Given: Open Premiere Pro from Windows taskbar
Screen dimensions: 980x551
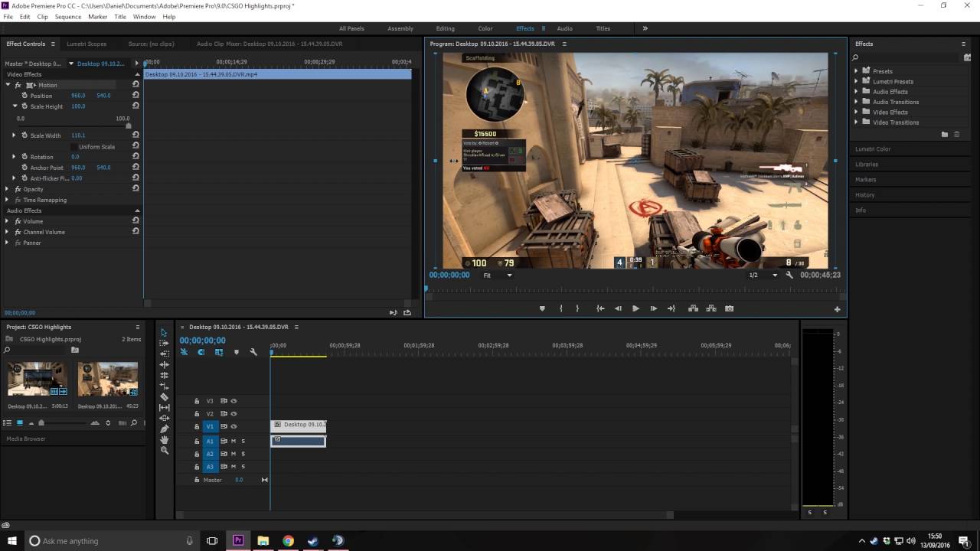Looking at the screenshot, I should (237, 540).
